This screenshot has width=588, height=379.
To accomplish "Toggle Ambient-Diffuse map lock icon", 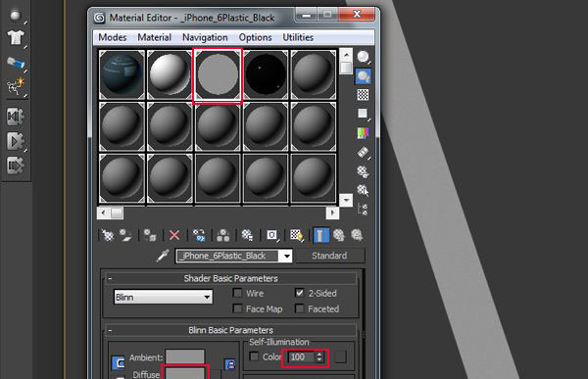I will coord(230,364).
